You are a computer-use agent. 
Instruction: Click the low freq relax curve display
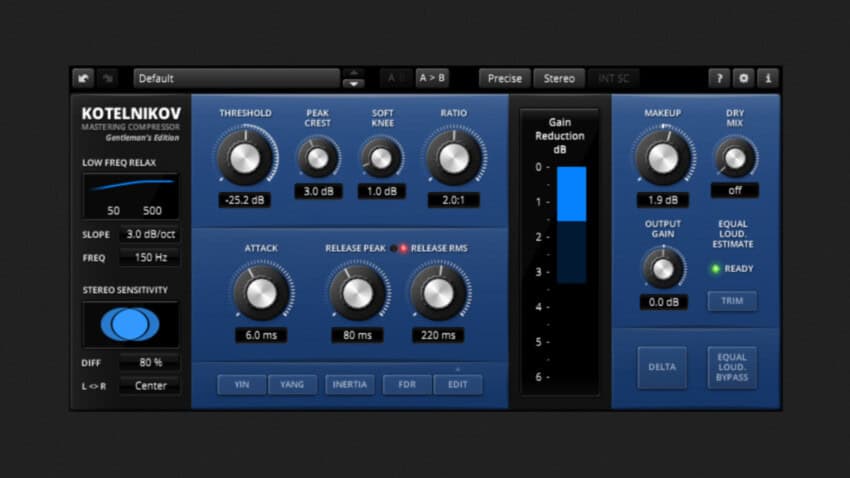pos(130,196)
